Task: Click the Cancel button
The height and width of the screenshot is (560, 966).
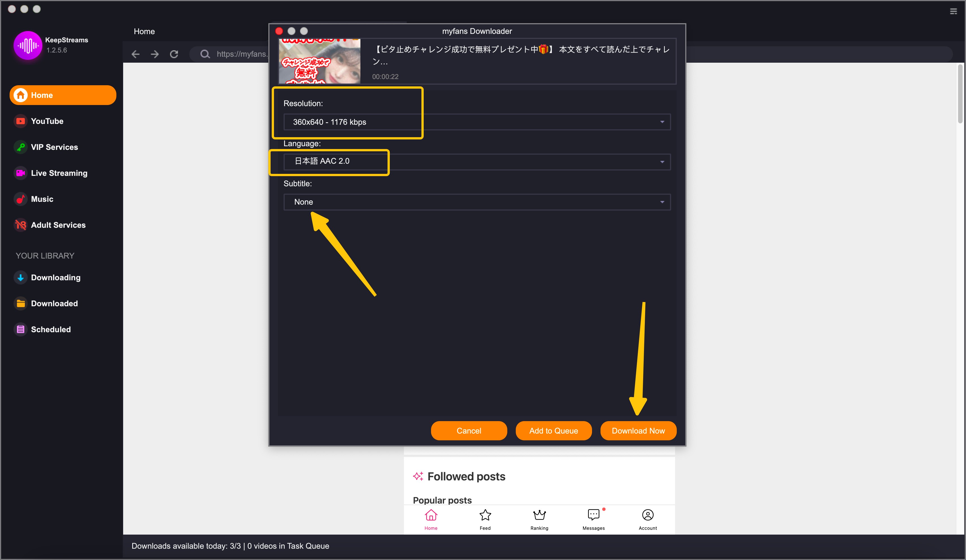Action: tap(469, 430)
